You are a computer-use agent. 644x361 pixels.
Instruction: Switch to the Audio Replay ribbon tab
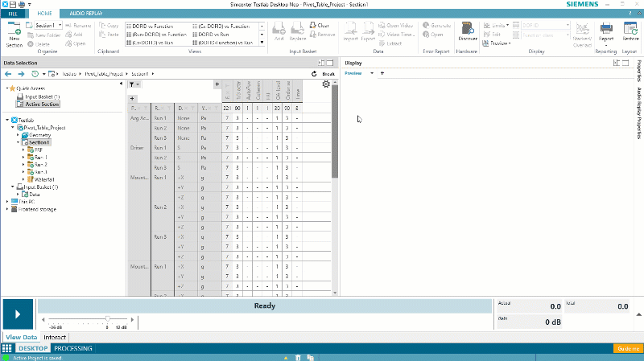tap(87, 14)
